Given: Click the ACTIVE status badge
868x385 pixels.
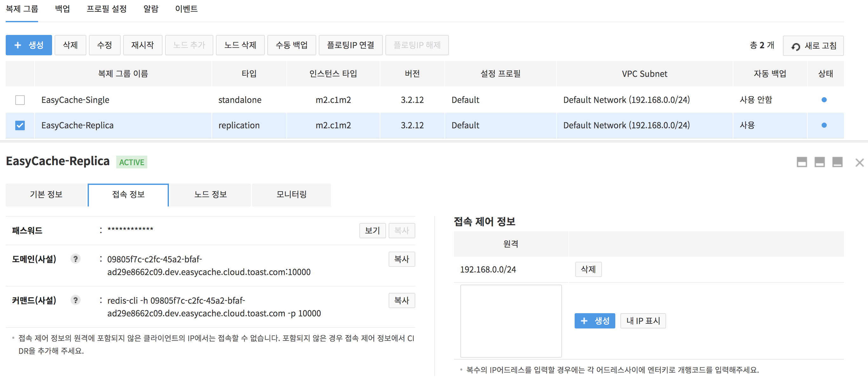Looking at the screenshot, I should [x=131, y=162].
